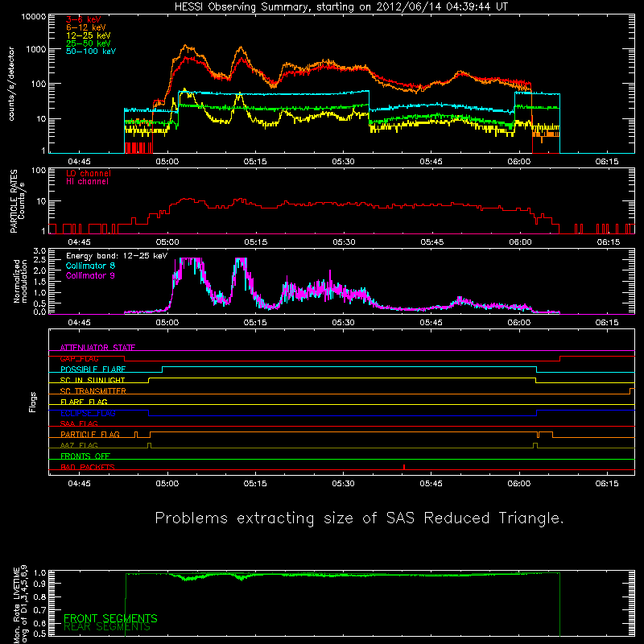Click the LO channel legend label

pyautogui.click(x=89, y=173)
